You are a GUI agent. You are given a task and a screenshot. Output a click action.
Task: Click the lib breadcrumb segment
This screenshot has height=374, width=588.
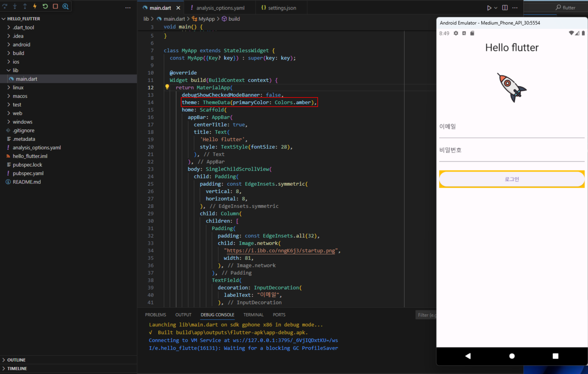coord(146,19)
